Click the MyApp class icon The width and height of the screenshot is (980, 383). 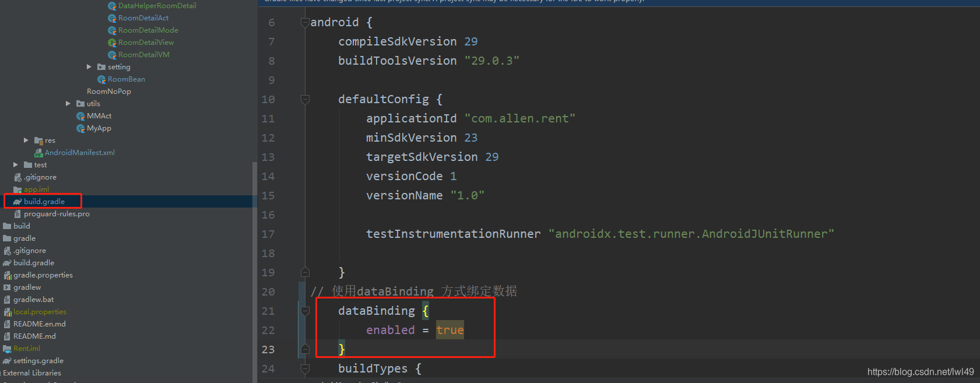click(x=80, y=128)
